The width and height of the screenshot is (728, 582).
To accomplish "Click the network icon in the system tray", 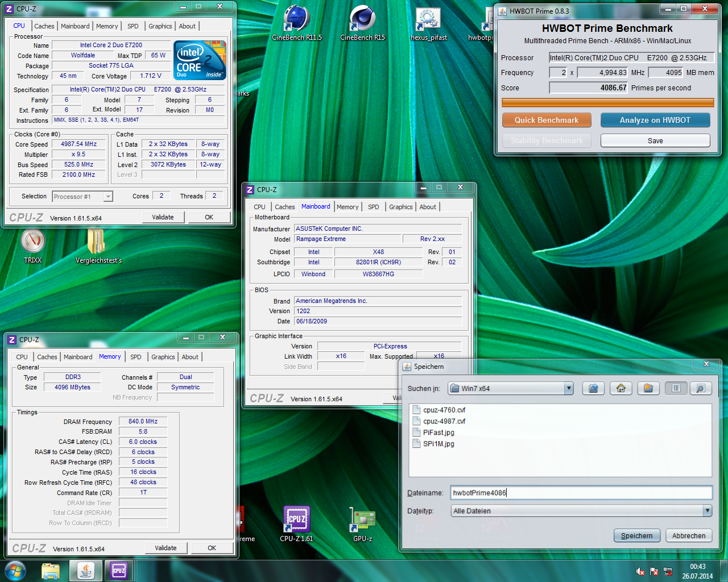I will (668, 571).
